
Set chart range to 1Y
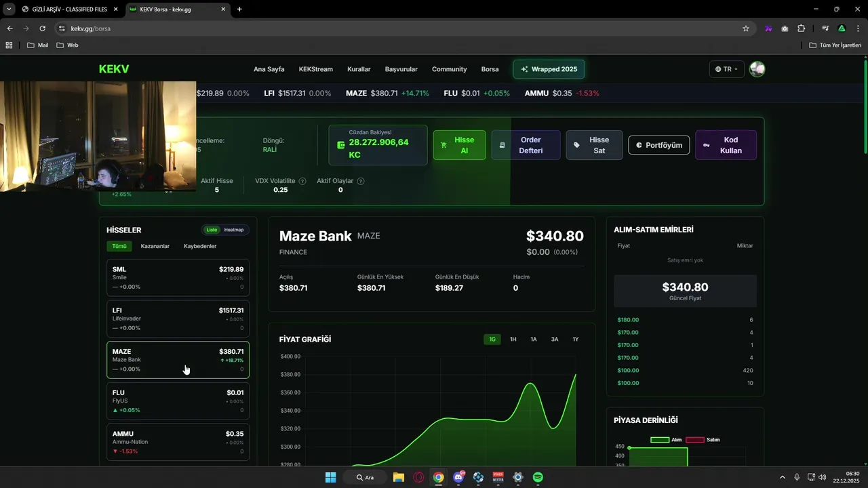pyautogui.click(x=575, y=339)
